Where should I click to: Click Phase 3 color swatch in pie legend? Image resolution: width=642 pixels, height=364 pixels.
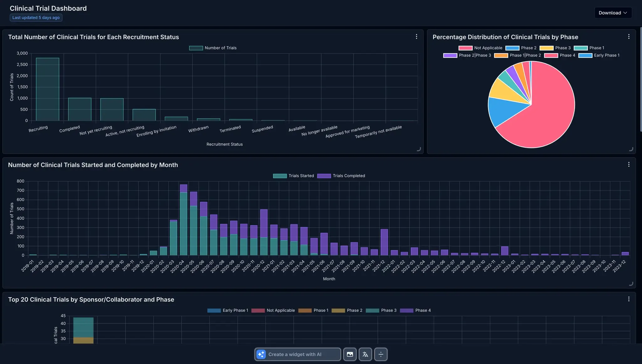pos(546,48)
